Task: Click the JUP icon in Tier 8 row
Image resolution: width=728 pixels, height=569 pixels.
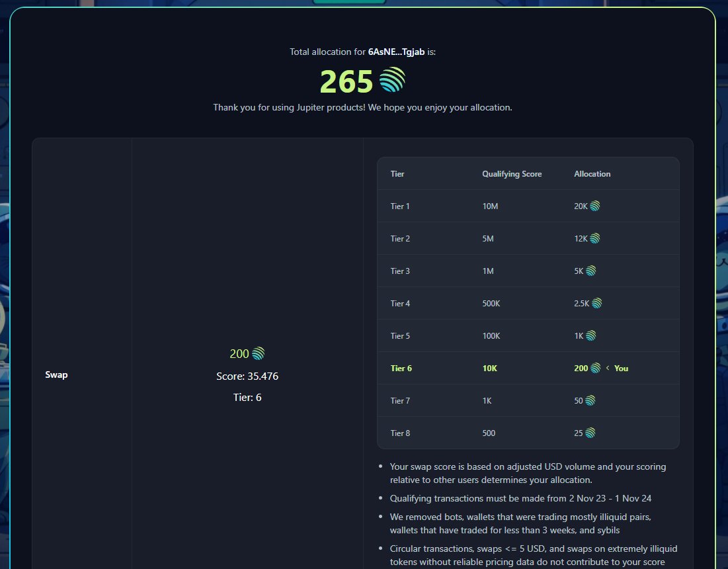Action: pyautogui.click(x=590, y=433)
